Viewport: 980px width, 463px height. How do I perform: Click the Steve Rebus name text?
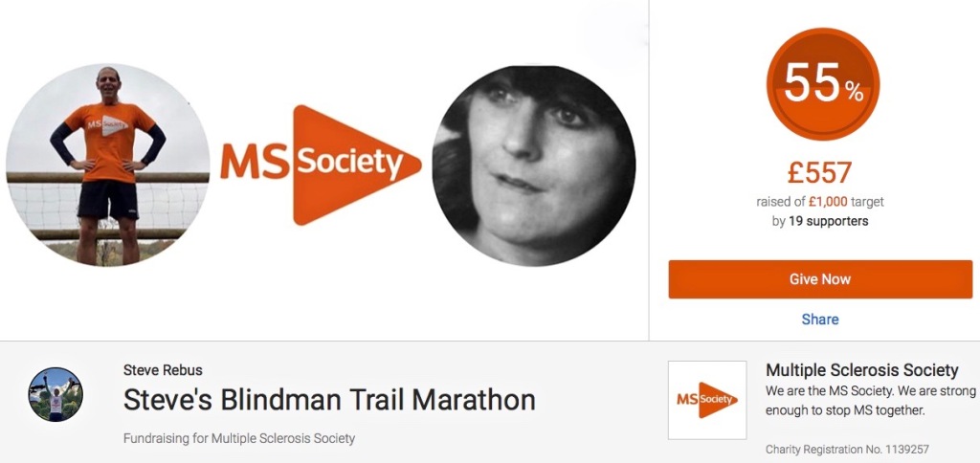tap(163, 370)
